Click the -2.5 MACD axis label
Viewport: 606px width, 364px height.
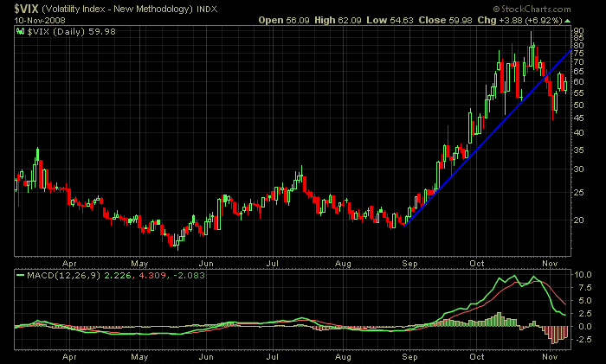coord(583,339)
